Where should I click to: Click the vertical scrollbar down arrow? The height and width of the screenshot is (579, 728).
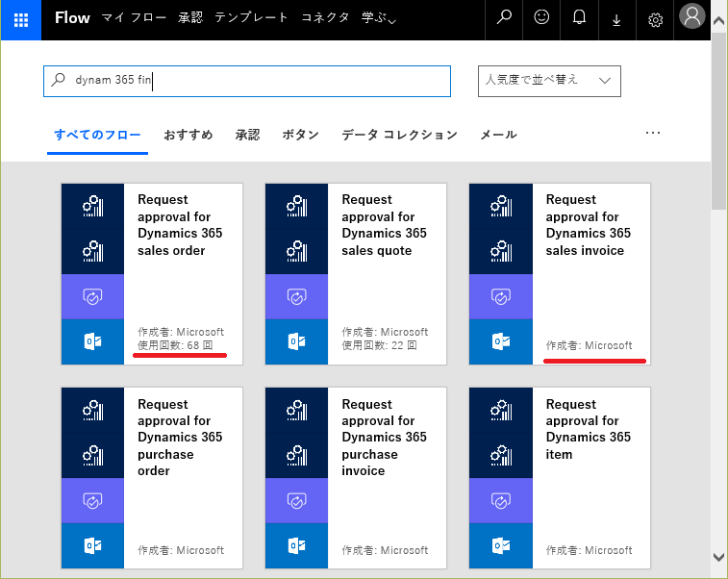[x=718, y=557]
